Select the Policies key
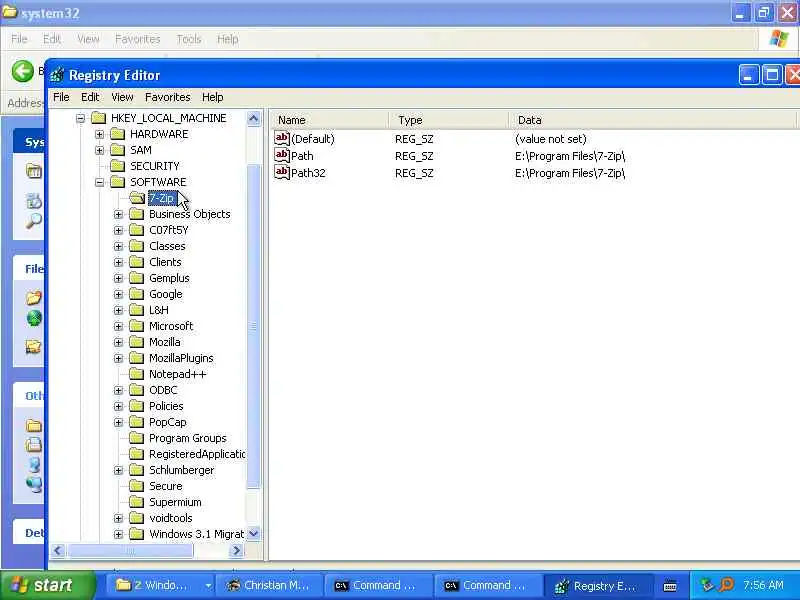This screenshot has height=600, width=800. [x=166, y=406]
